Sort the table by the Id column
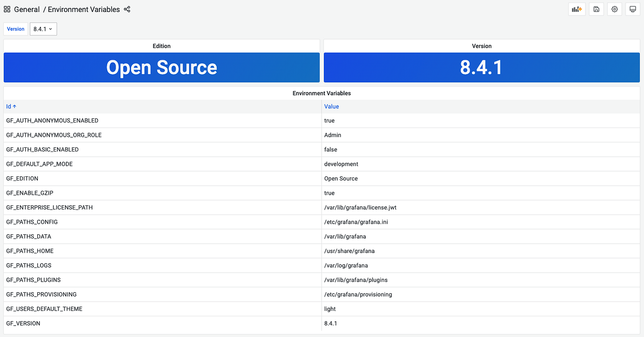Image resolution: width=644 pixels, height=337 pixels. (x=9, y=106)
